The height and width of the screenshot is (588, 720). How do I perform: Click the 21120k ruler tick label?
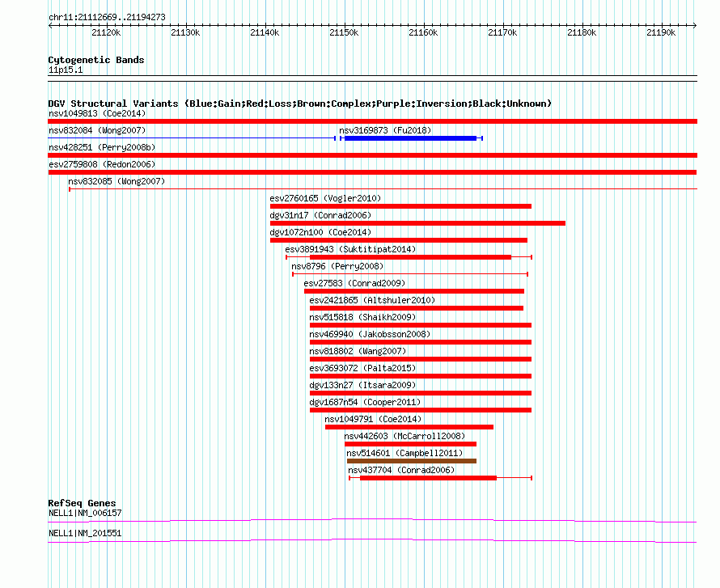click(x=106, y=32)
